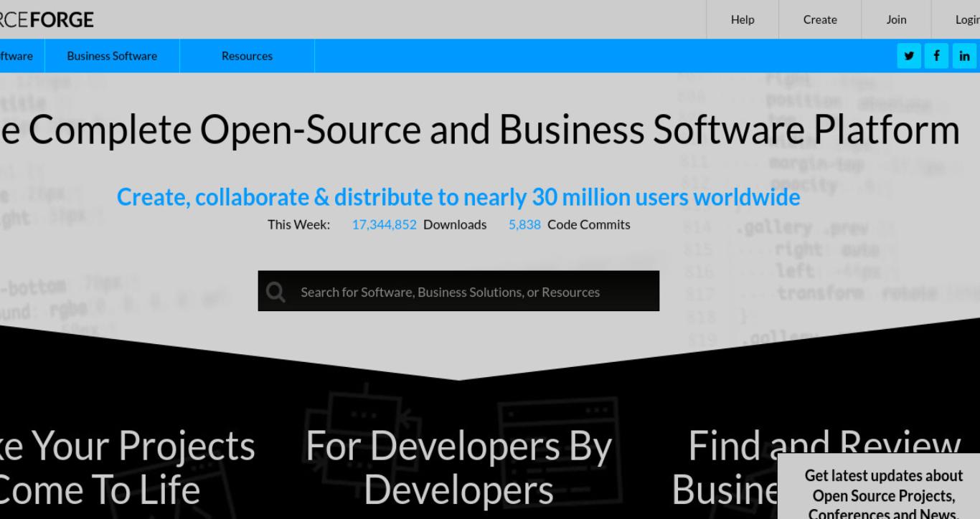The image size is (980, 519).
Task: Click the 'Complete Open-Source and Business Software Platform' headline
Action: click(x=480, y=130)
